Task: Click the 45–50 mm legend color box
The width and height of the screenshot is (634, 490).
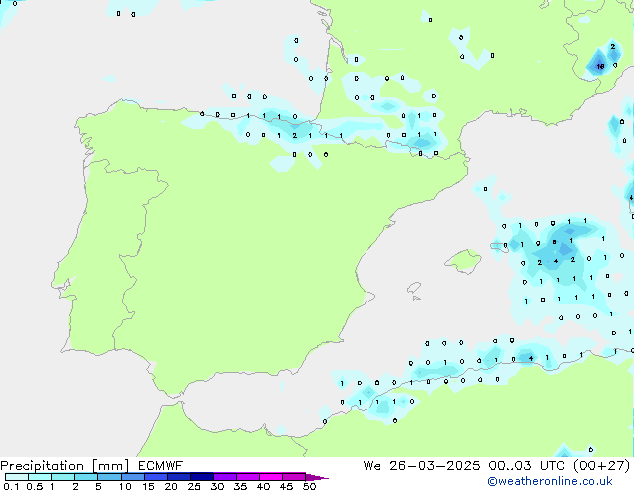Action: click(294, 477)
